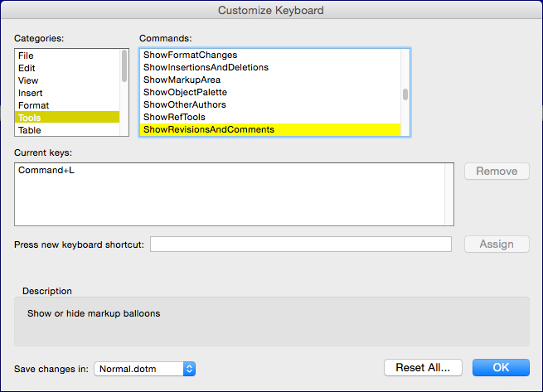Open the Save changes in Normal.dotm dropdown
Image resolution: width=543 pixels, height=392 pixels.
(145, 369)
